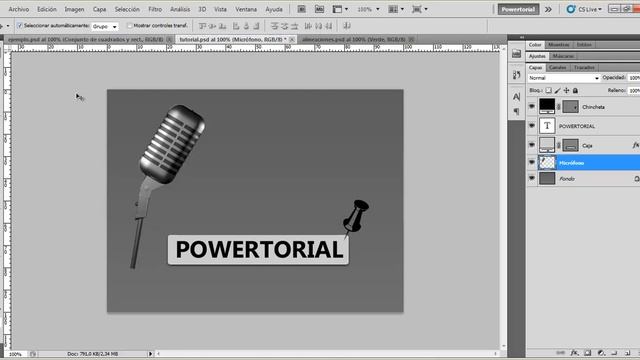This screenshot has width=640, height=360.
Task: Toggle Seleccionar automáticamente checkbox
Action: (x=19, y=26)
